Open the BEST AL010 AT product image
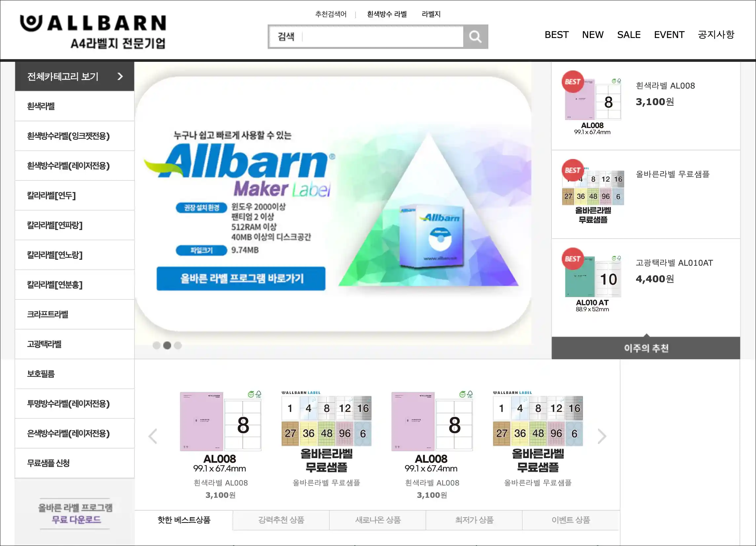Screen dimensions: 756x546 592,280
